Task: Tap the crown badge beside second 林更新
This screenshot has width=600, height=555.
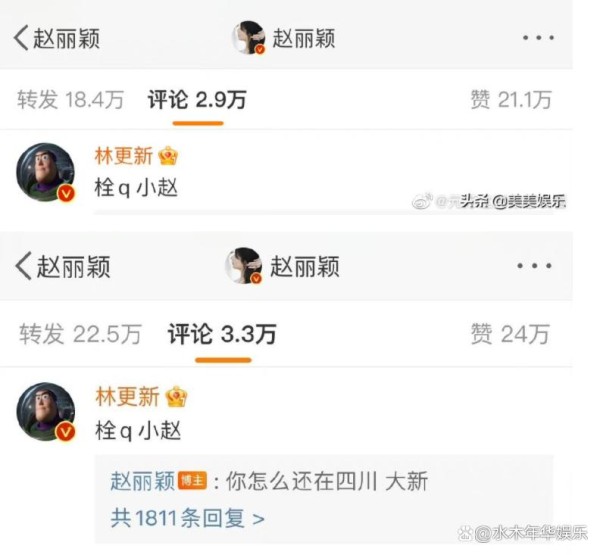Action: [x=176, y=397]
